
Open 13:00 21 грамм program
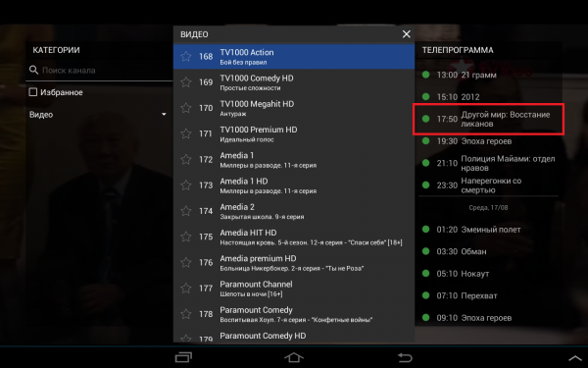click(488, 75)
